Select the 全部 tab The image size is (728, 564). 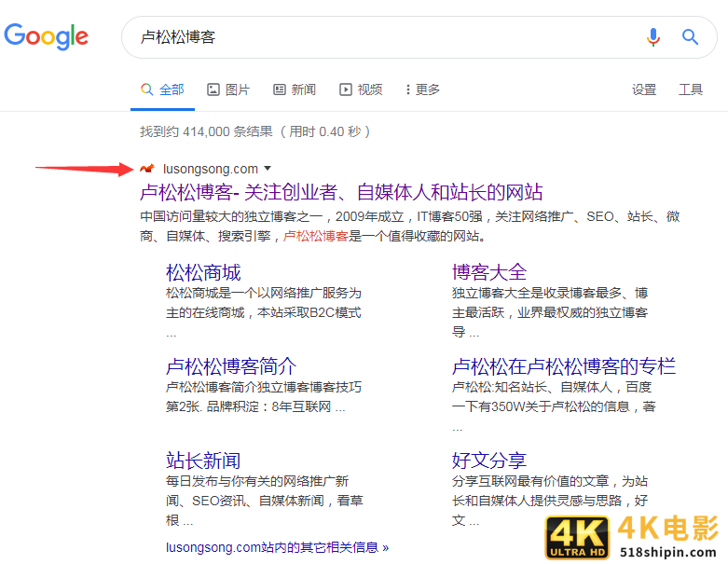click(x=162, y=89)
